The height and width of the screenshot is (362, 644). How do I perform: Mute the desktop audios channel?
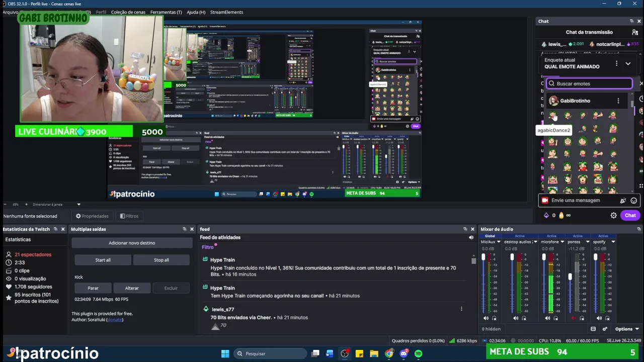click(x=516, y=318)
